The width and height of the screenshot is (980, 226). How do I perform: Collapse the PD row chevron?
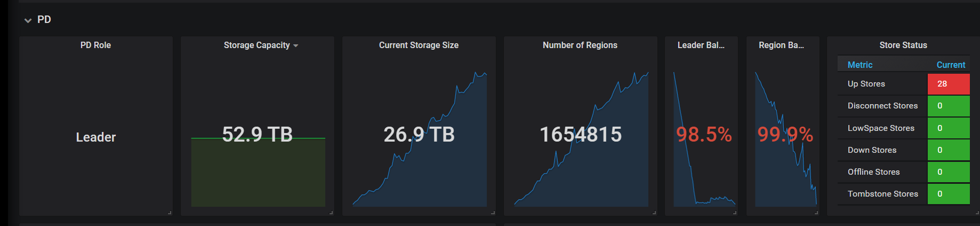(28, 20)
